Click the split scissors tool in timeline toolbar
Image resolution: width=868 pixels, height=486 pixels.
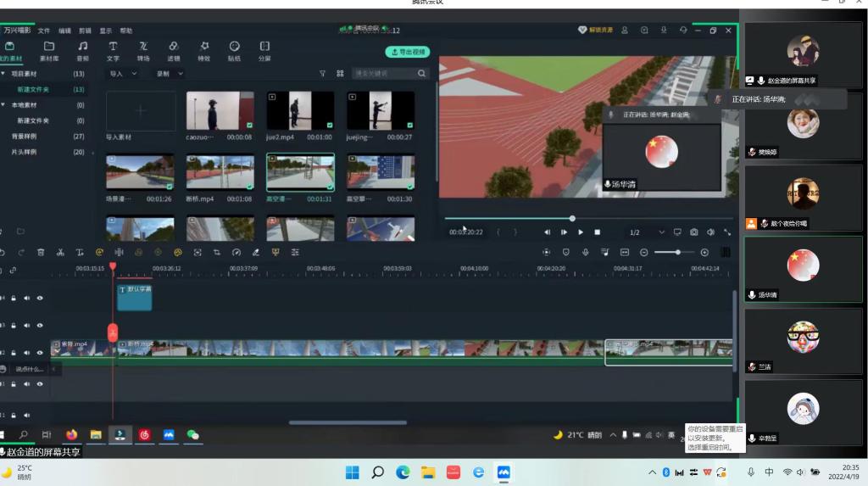coord(60,252)
